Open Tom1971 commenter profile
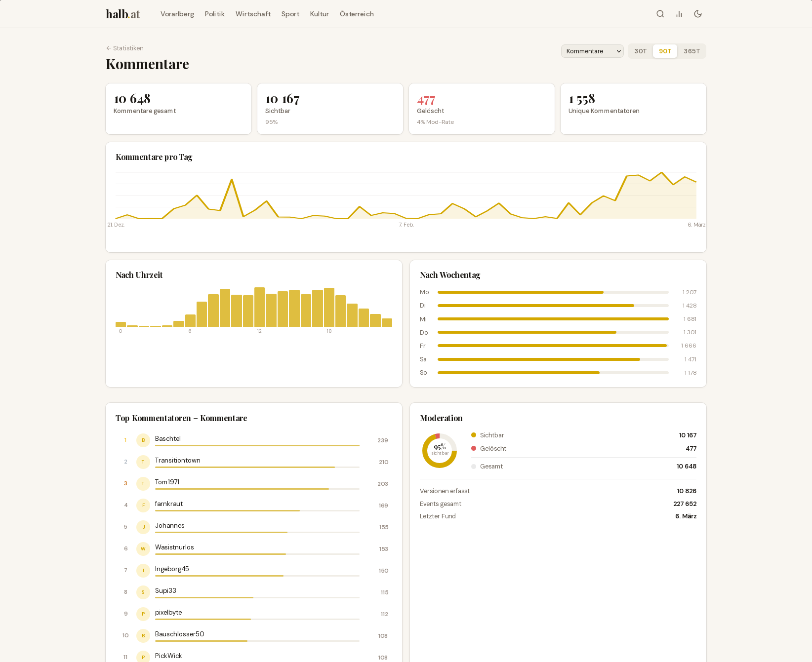Screen dimensions: 812x662 (x=167, y=482)
